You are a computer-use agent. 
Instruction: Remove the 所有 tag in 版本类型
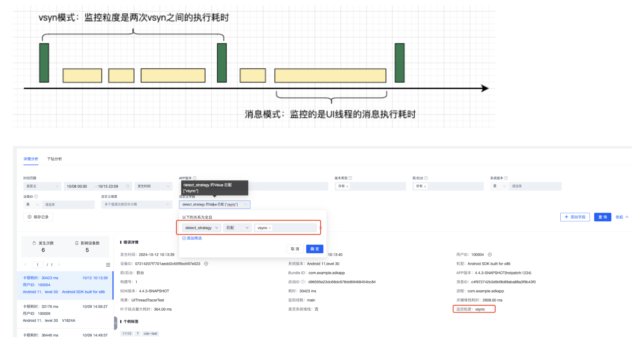coord(347,186)
